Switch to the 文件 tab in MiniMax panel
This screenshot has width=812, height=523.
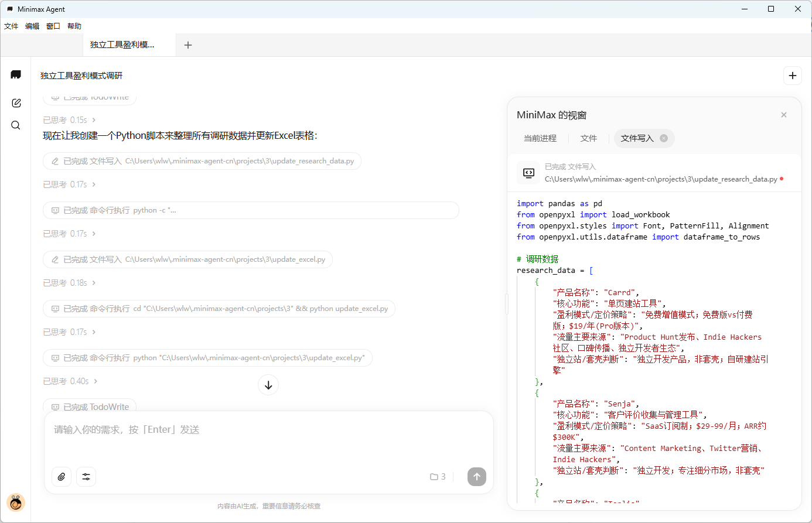[x=589, y=138]
